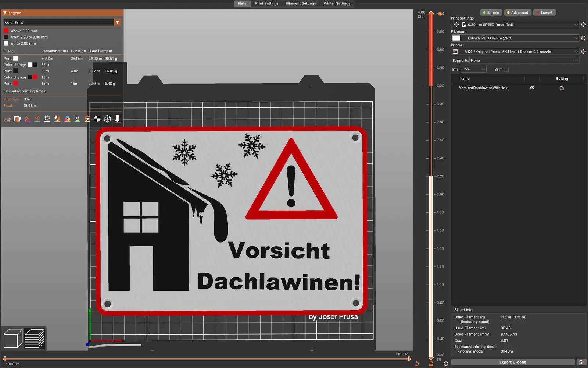This screenshot has height=368, width=588.
Task: Click the Name column header
Action: tap(465, 79)
